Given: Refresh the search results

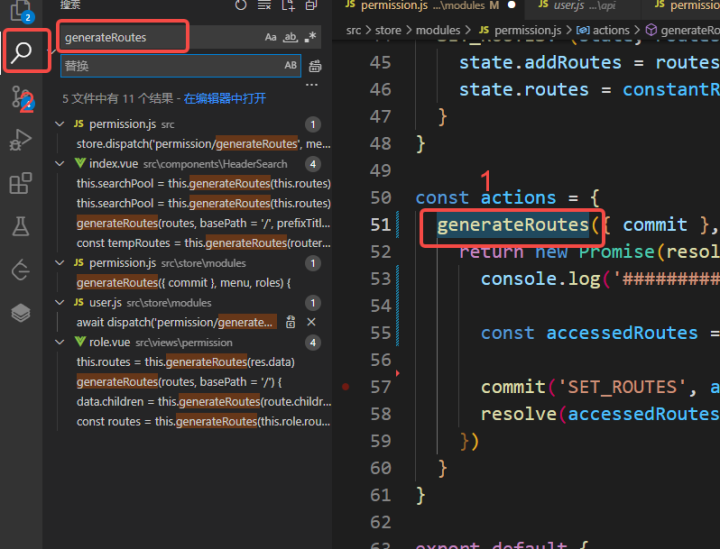Looking at the screenshot, I should tap(241, 5).
